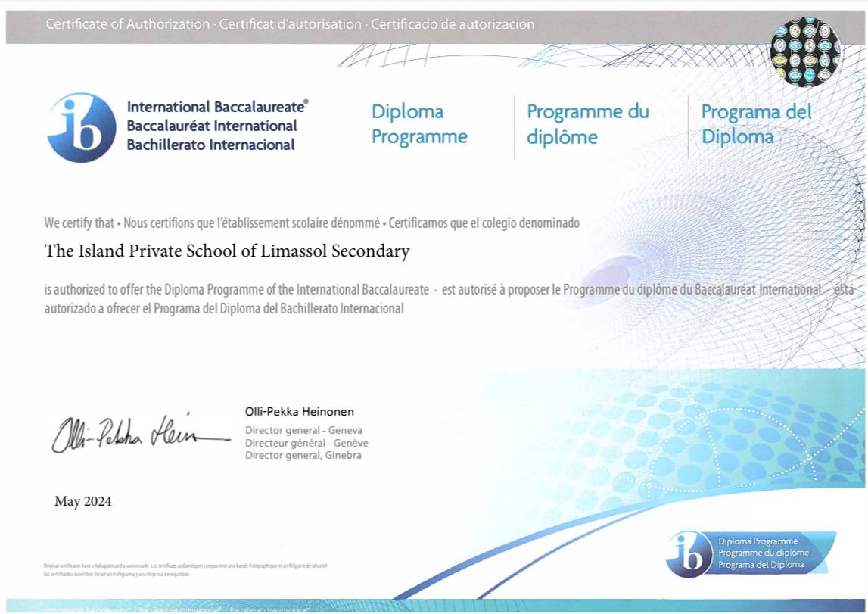The image size is (868, 614).
Task: Click 'Nous certifions que l'établissement scolaire dénommé'
Action: [252, 223]
